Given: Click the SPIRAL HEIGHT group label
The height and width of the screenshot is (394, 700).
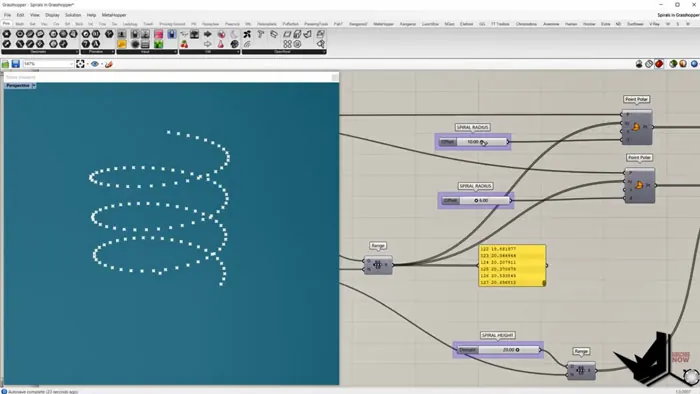Looking at the screenshot, I should [x=498, y=335].
